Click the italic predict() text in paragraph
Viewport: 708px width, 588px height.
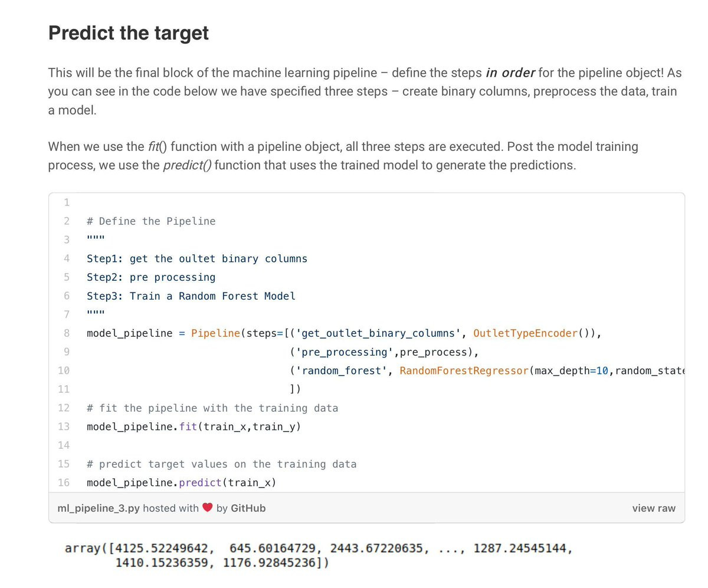(x=187, y=165)
